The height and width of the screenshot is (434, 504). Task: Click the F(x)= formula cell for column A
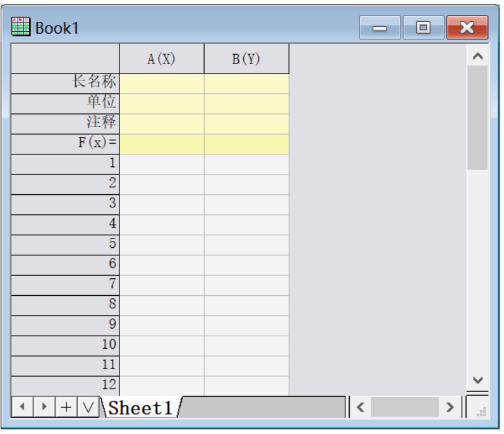coord(162,144)
